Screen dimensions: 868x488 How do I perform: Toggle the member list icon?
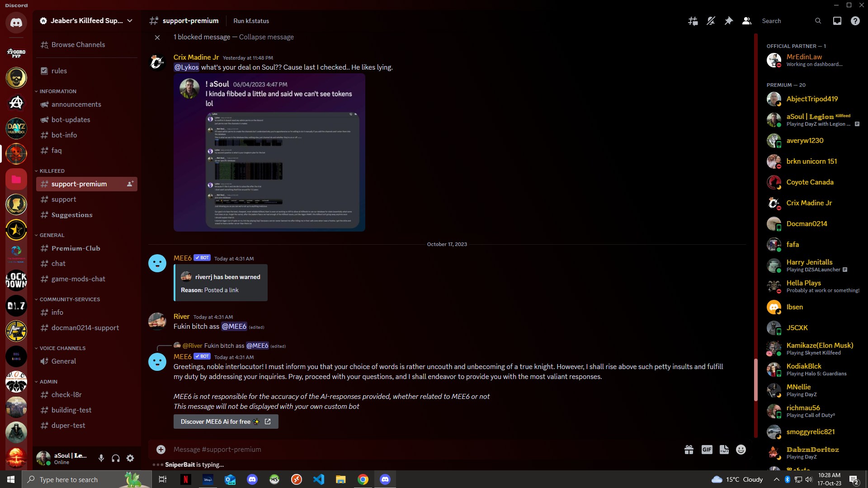coord(746,21)
